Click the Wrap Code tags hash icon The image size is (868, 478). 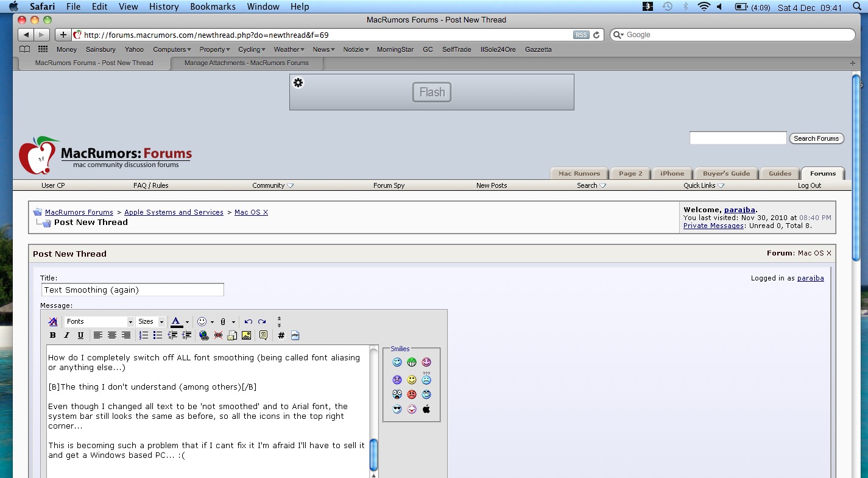pos(281,335)
